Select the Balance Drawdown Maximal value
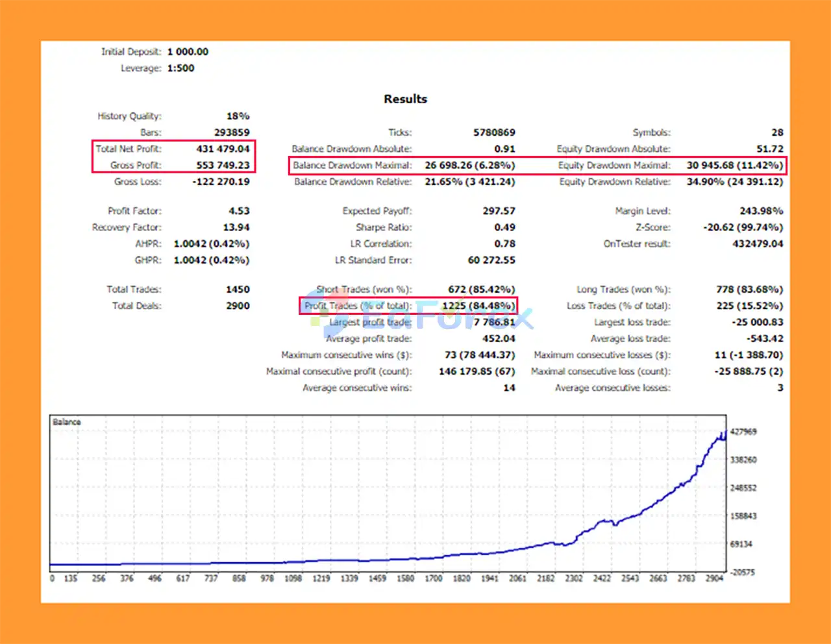831x644 pixels. 469,166
